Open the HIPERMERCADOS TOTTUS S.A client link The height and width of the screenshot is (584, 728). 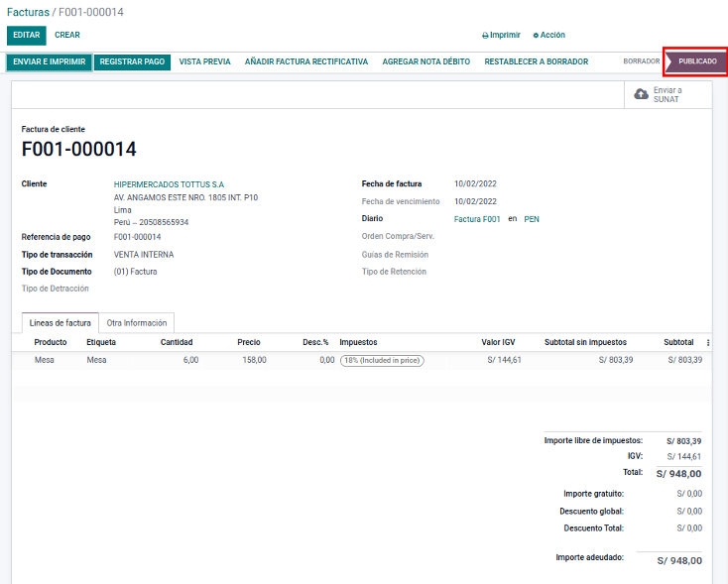169,184
